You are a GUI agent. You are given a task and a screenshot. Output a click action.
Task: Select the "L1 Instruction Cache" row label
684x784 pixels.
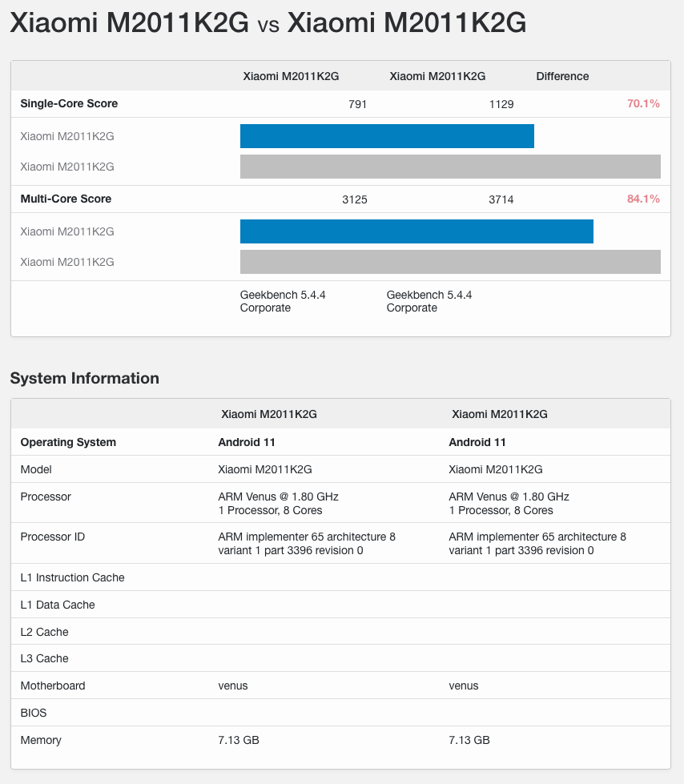coord(73,577)
